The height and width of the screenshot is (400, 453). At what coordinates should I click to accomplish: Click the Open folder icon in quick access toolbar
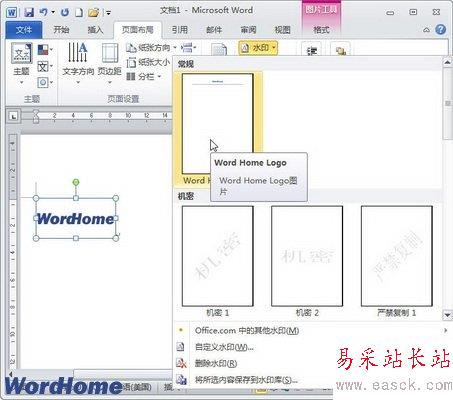point(94,13)
